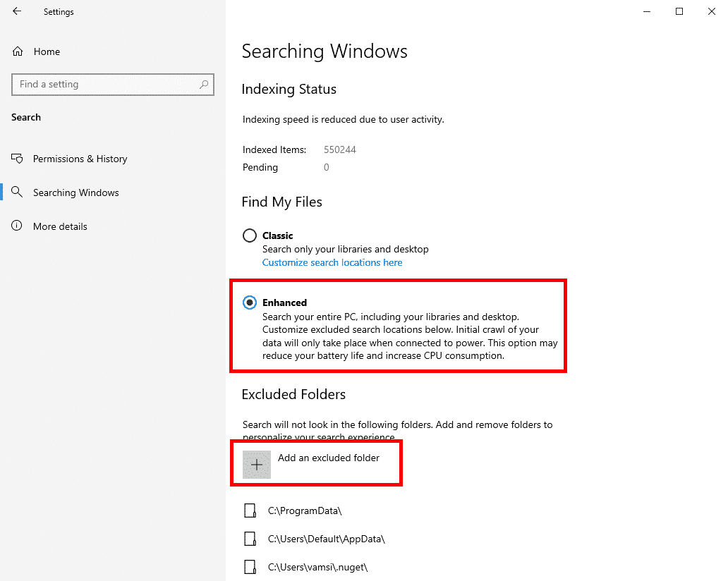Viewport: 728px width, 581px height.
Task: Open the More details page
Action: (x=60, y=226)
